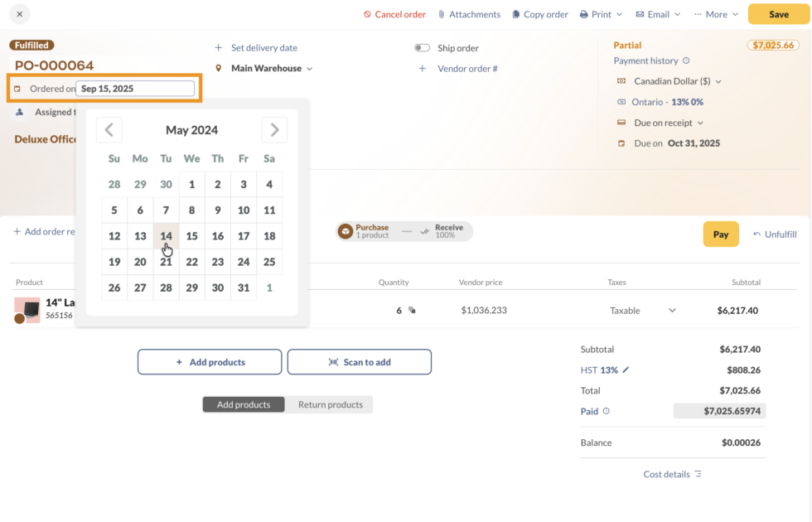812x522 pixels.
Task: Click the tax icon beside Ontario
Action: click(621, 102)
